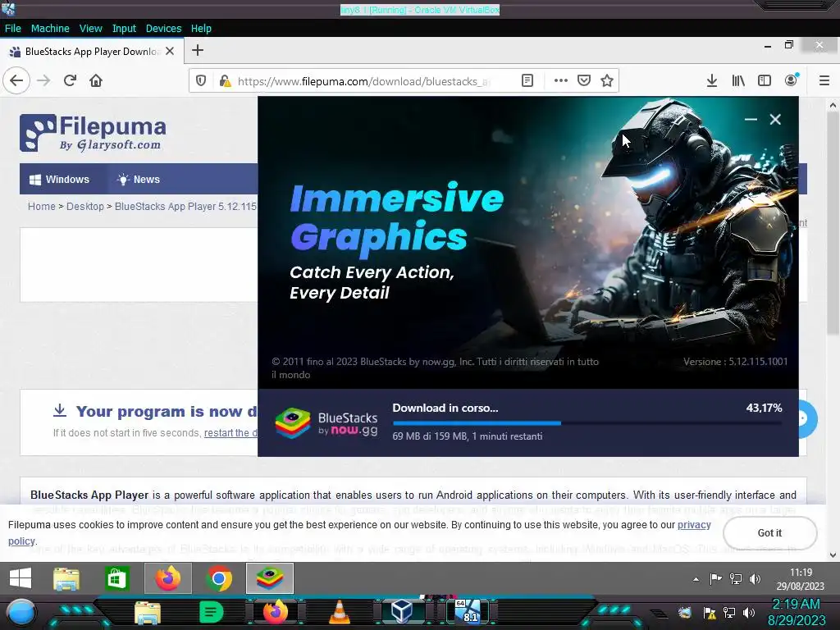Image resolution: width=840 pixels, height=630 pixels.
Task: Open the privacy policy link
Action: click(694, 525)
